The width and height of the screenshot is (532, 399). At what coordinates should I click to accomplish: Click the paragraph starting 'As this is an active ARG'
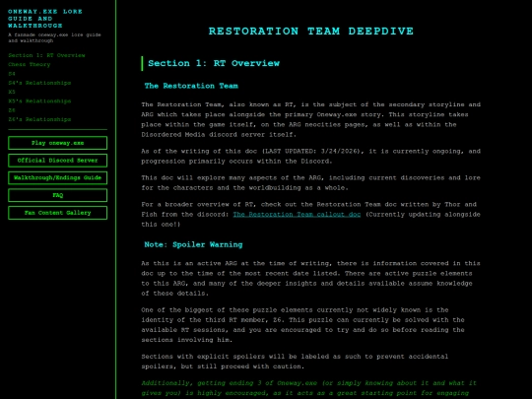point(310,278)
